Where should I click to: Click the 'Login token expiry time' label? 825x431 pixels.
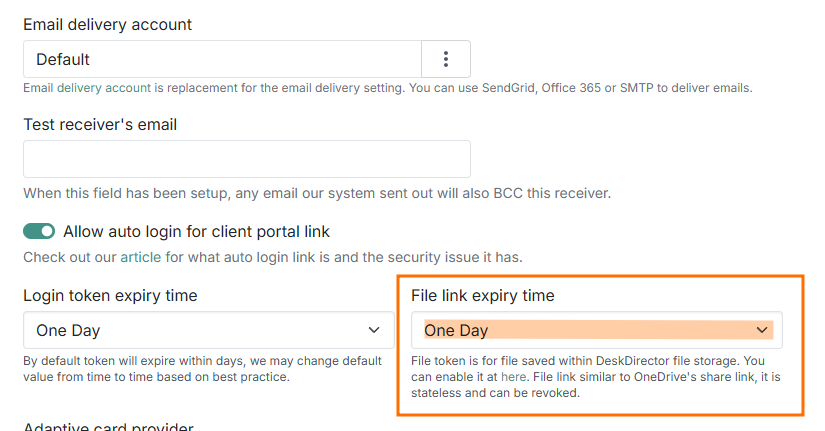click(110, 295)
